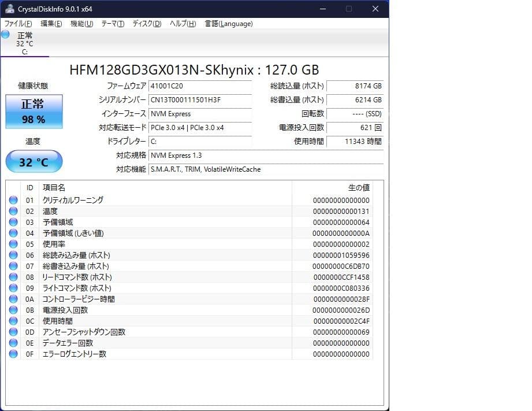Select the クリティカルワーニング row name
This screenshot has height=411, width=532.
click(x=73, y=200)
